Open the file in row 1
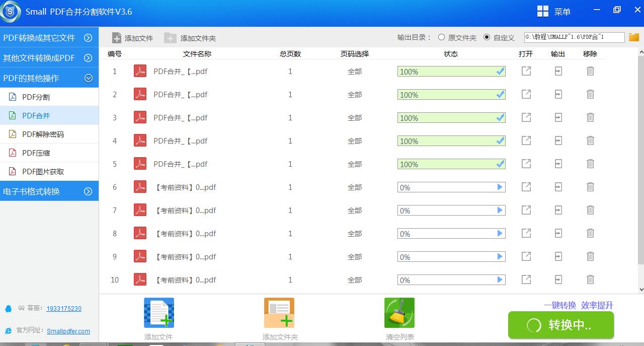Screen dimensions: 644x346 tap(526, 71)
